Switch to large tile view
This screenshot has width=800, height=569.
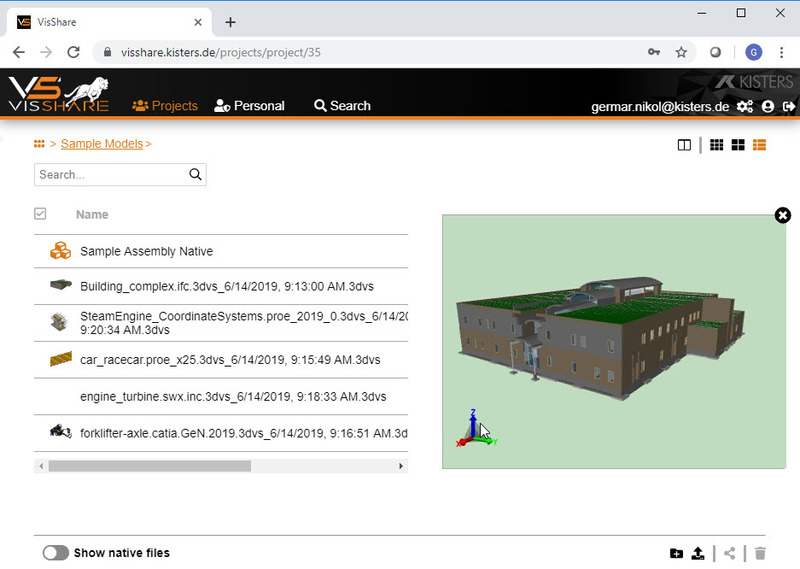(738, 145)
